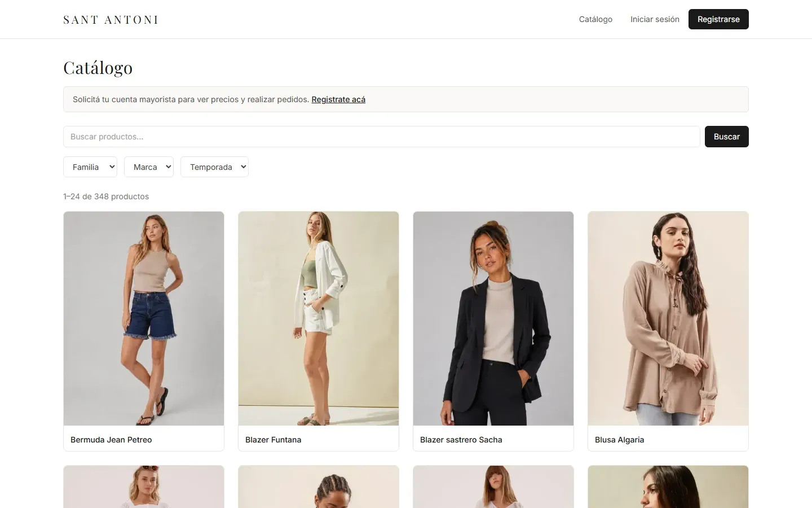The image size is (812, 508).
Task: Select the Blazer Funtana product name
Action: click(273, 440)
